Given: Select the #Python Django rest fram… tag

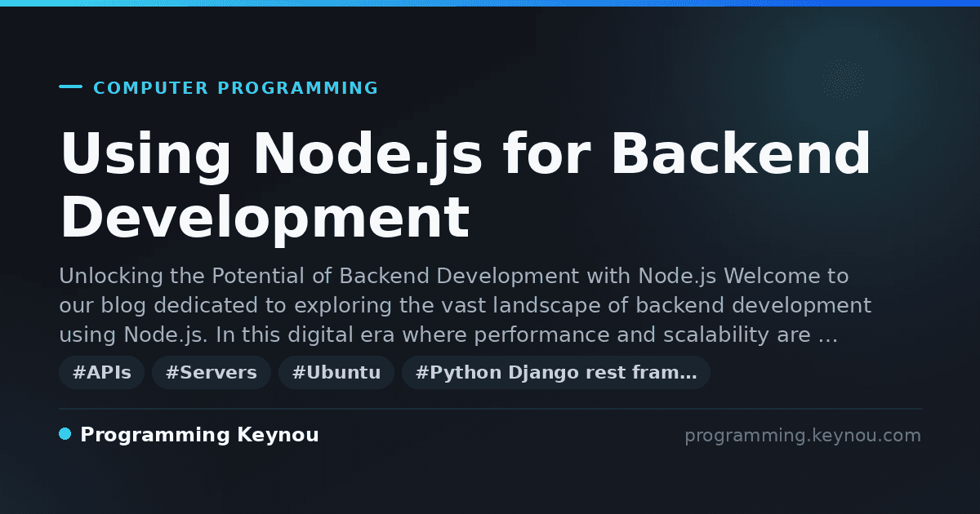Looking at the screenshot, I should (x=556, y=373).
